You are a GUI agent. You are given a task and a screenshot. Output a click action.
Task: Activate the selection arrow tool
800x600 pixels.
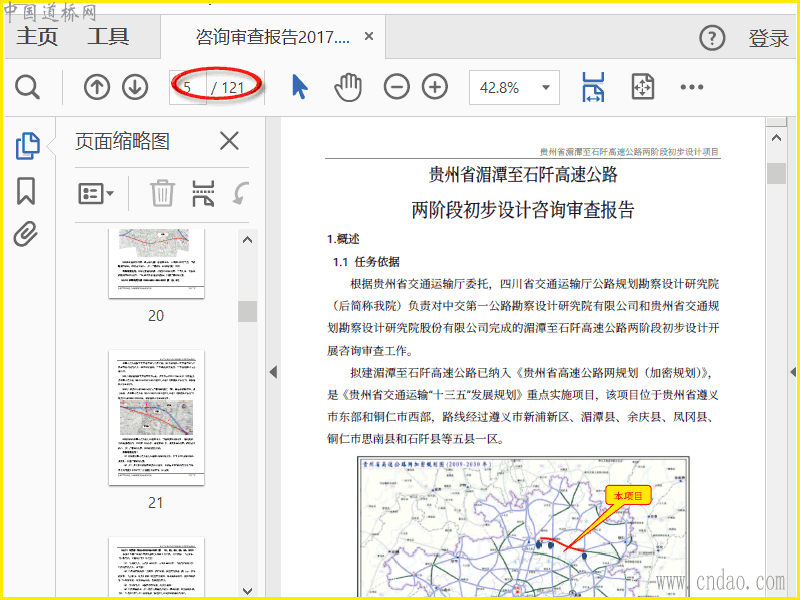(x=299, y=88)
